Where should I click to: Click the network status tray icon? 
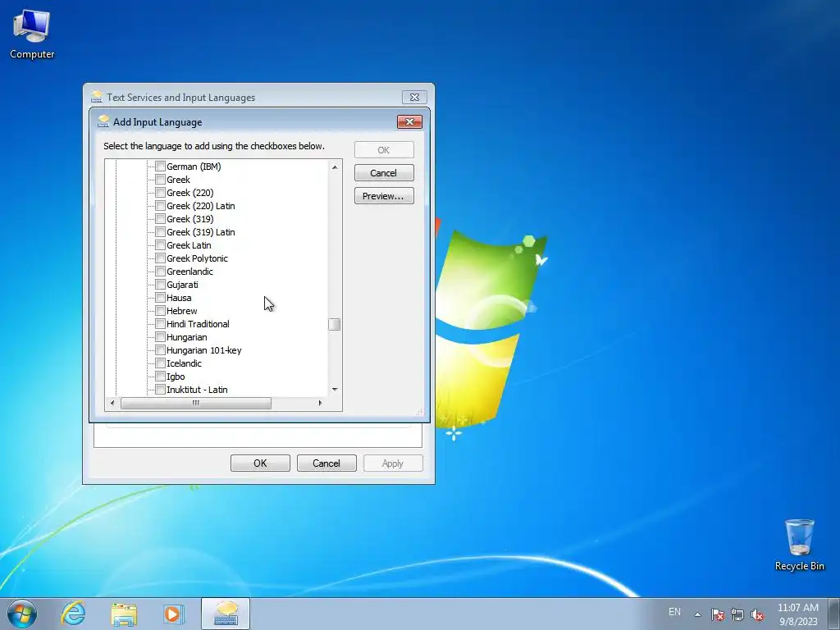[737, 614]
